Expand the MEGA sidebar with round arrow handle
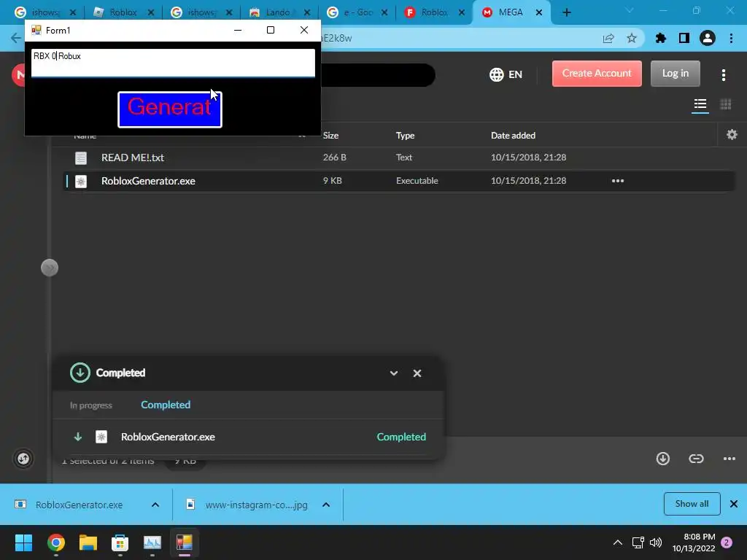747x560 pixels. (x=50, y=268)
